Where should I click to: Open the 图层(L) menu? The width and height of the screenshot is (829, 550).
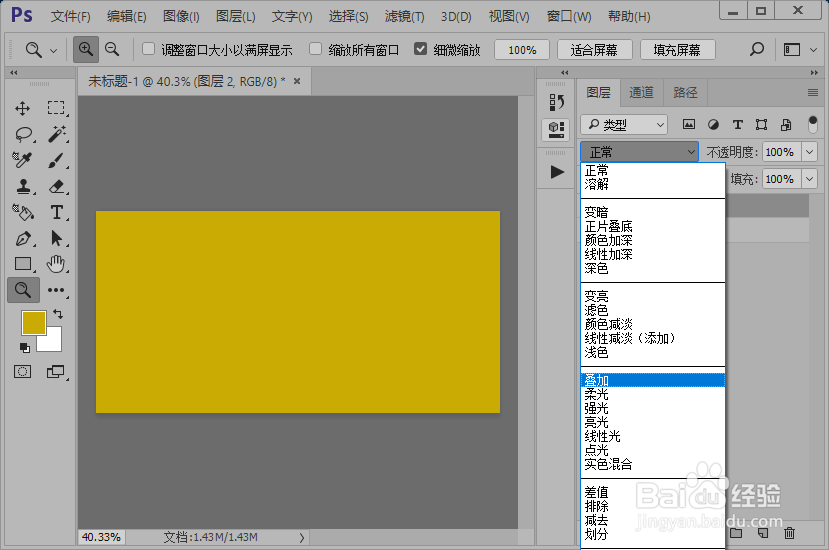click(236, 16)
